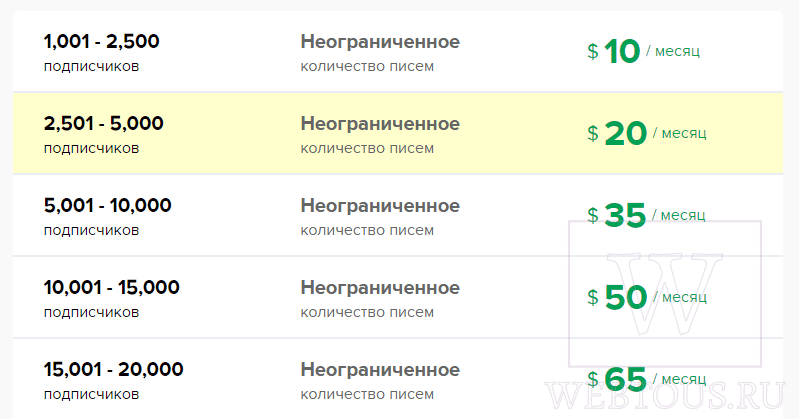Click the $35 / месяц price
The height and width of the screenshot is (419, 799).
(646, 216)
